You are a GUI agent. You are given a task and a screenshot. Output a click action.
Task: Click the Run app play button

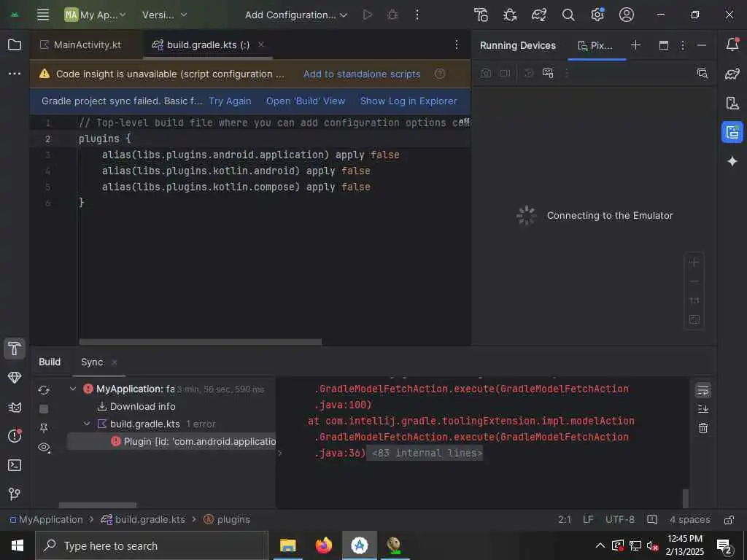368,15
